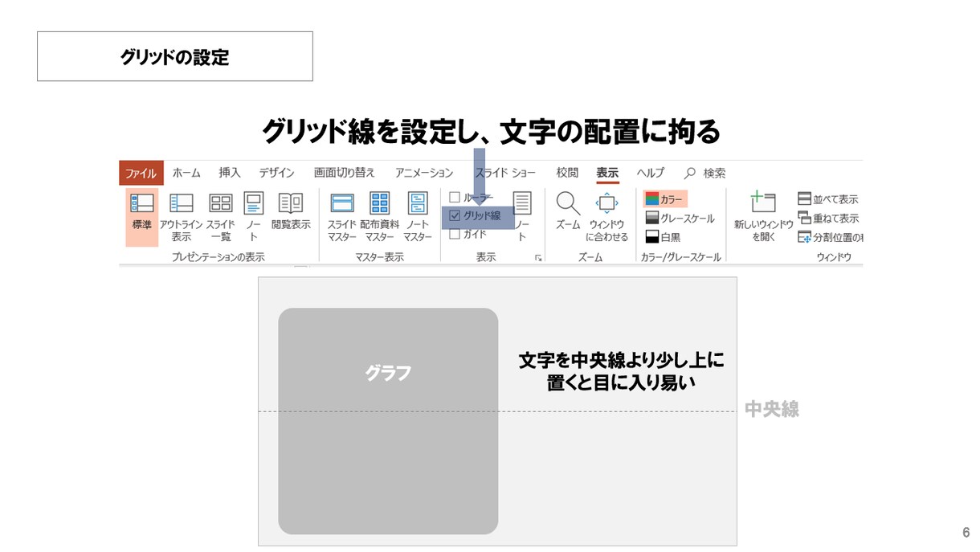Click the グリッドの設定 title box
Image resolution: width=980 pixels, height=552 pixels.
(175, 56)
